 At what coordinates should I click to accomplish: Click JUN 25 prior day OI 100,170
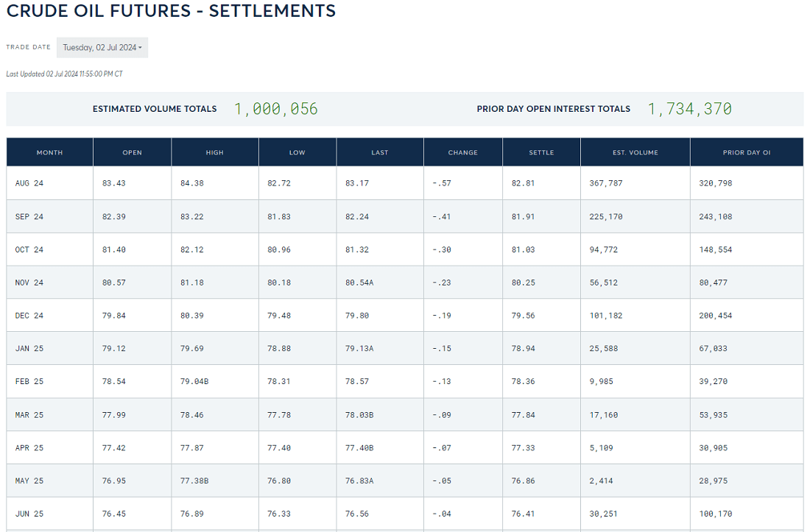[x=716, y=514]
